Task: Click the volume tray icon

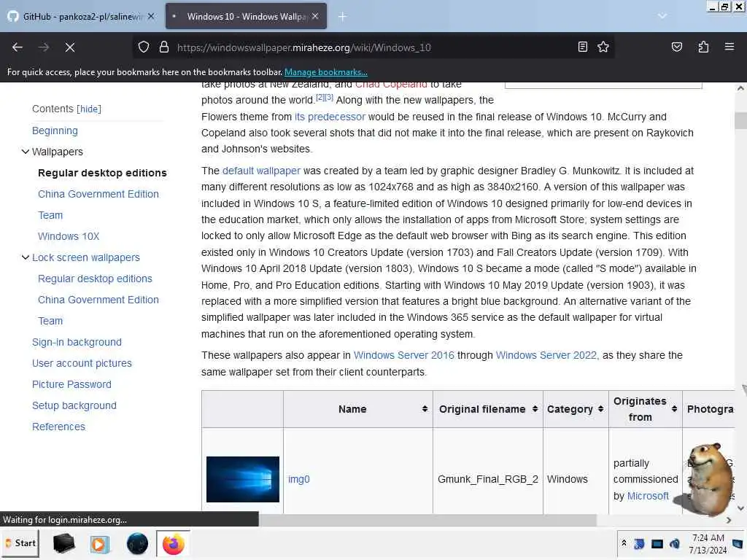Action: (675, 544)
